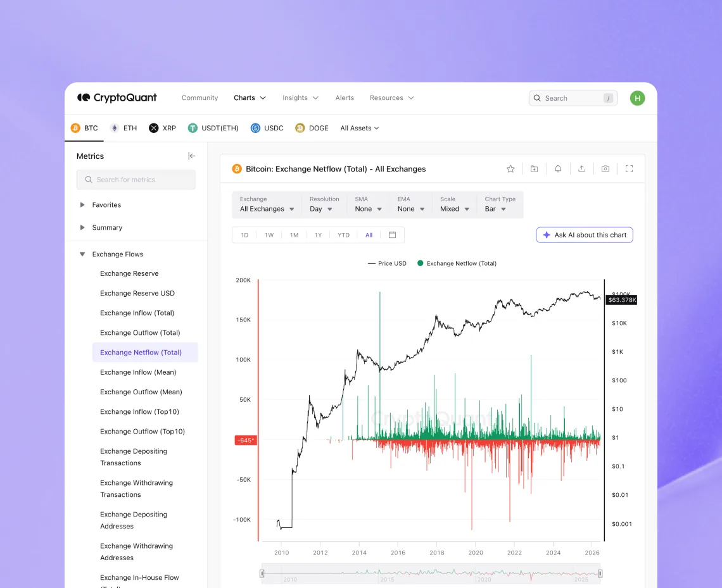Click Ask AI about this chart

(585, 235)
